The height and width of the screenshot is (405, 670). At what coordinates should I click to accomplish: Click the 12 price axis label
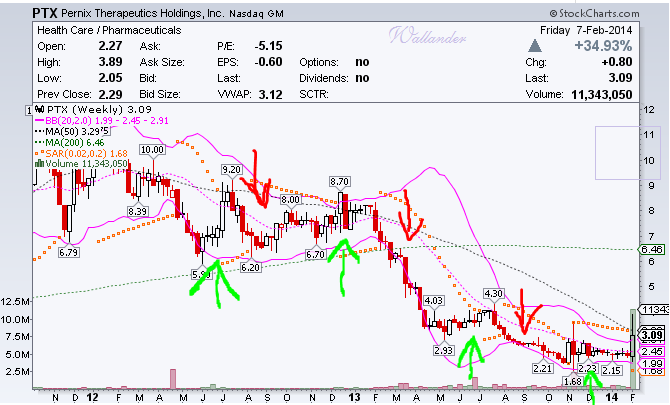649,109
